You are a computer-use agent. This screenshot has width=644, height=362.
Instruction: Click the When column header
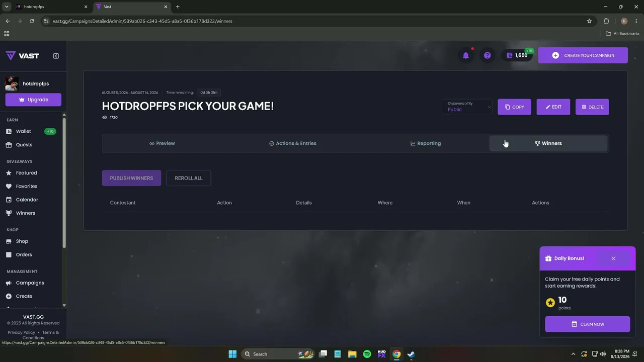tap(464, 203)
